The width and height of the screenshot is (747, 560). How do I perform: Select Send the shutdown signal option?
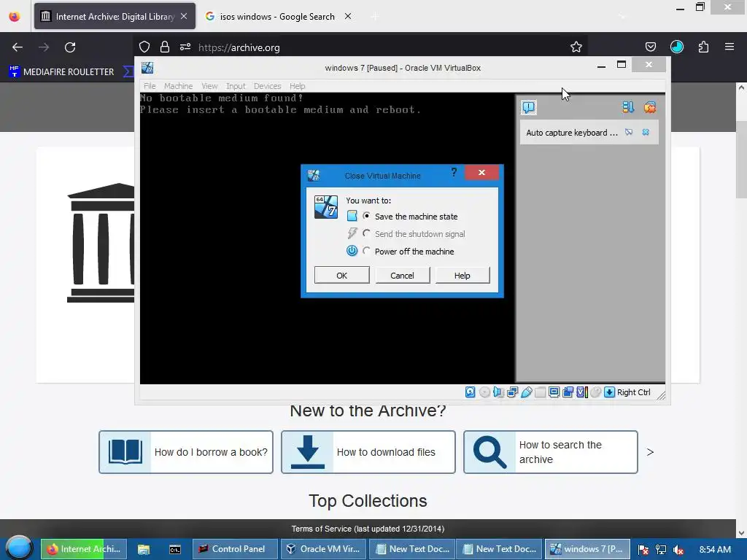366,234
